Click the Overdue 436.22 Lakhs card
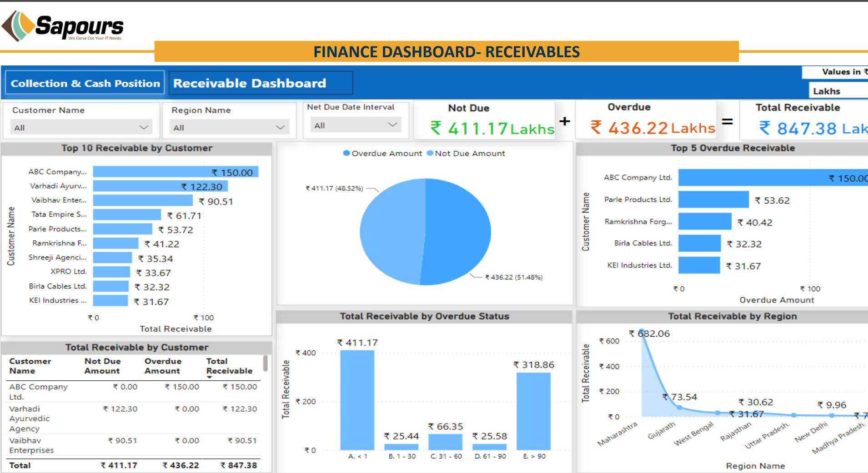 pyautogui.click(x=646, y=119)
